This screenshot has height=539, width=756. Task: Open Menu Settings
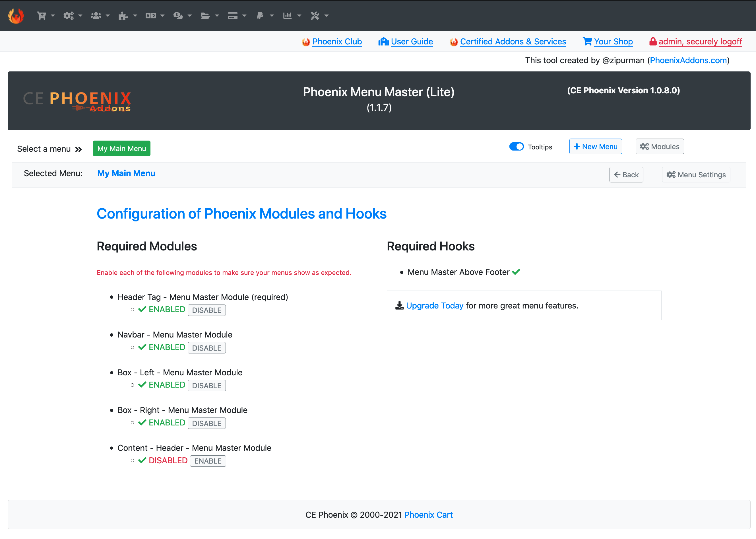tap(696, 174)
